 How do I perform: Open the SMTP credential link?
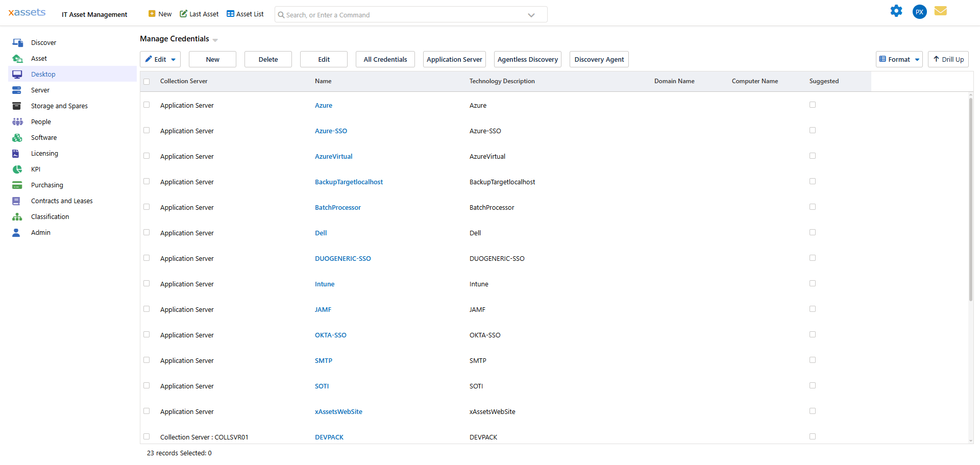pos(324,360)
